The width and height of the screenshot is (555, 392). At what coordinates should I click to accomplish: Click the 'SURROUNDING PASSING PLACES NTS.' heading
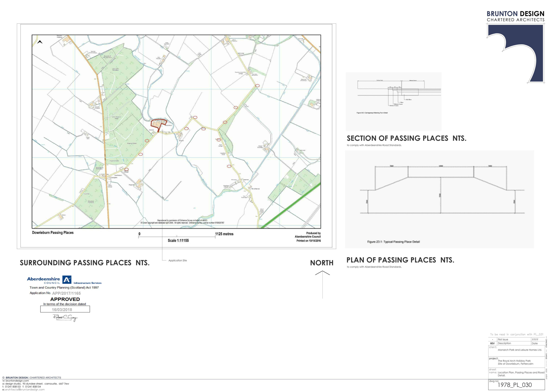pyautogui.click(x=85, y=263)
